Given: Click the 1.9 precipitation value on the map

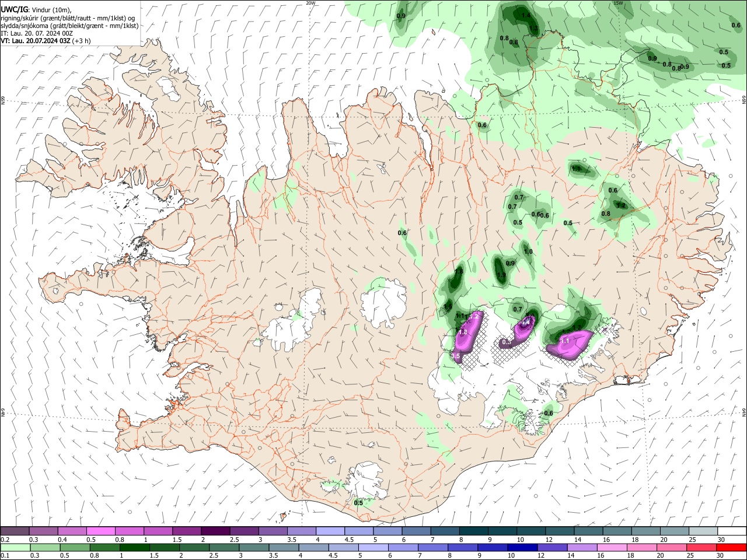Looking at the screenshot, I should pos(501,275).
